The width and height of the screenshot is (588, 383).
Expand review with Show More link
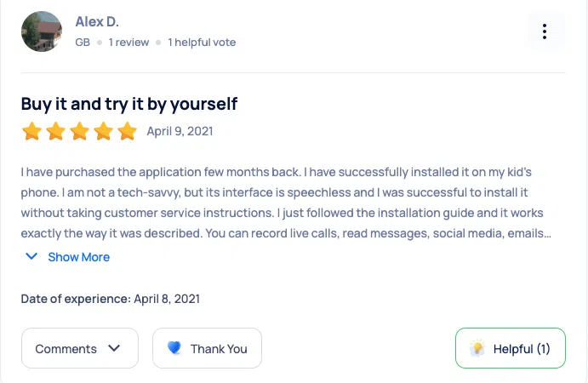click(78, 257)
